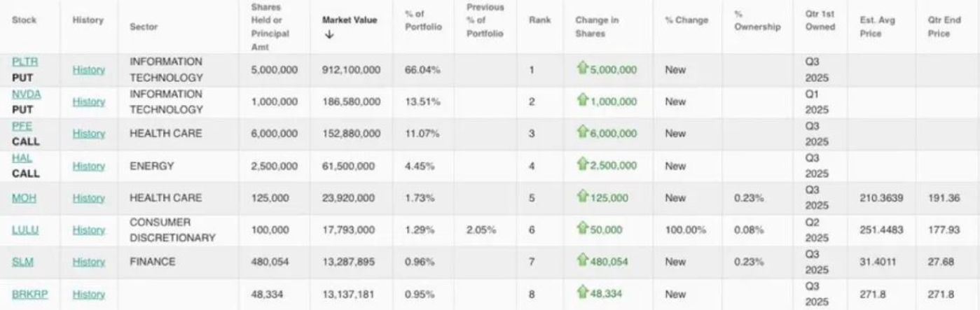Click green up arrow in MOH row
The image size is (980, 310).
point(582,197)
